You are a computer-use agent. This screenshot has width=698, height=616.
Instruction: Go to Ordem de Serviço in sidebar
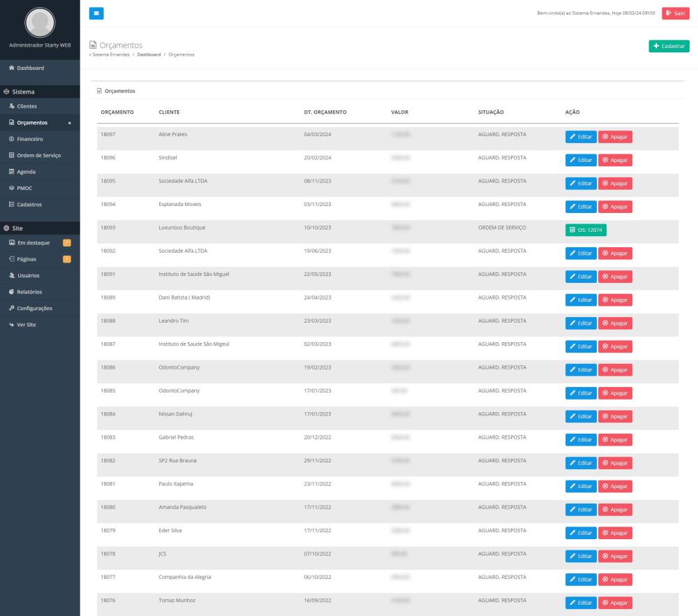[38, 155]
